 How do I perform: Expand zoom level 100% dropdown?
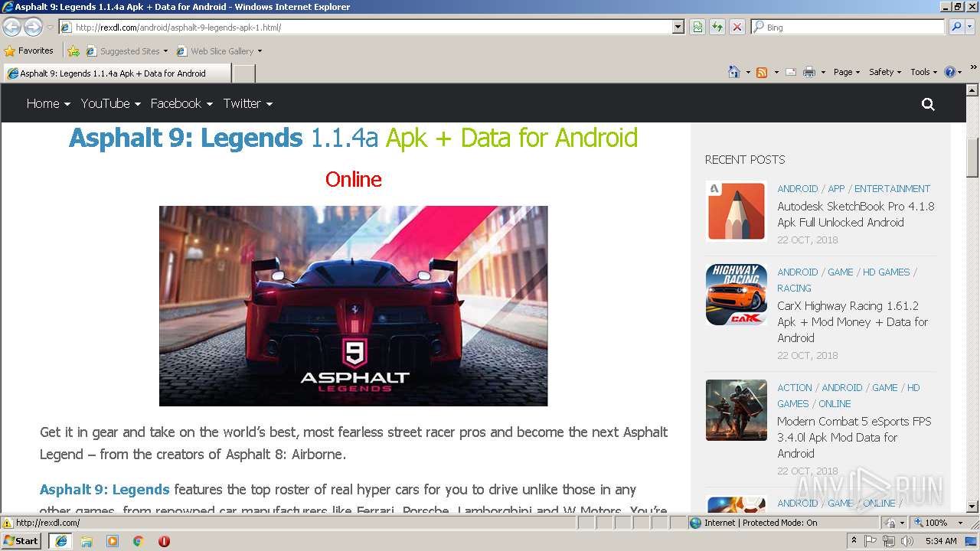[x=961, y=523]
